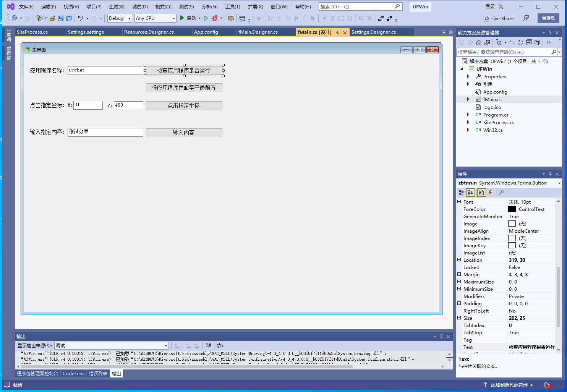Select the 点击指定坐标 button on the form
The image size is (567, 392).
pos(184,105)
